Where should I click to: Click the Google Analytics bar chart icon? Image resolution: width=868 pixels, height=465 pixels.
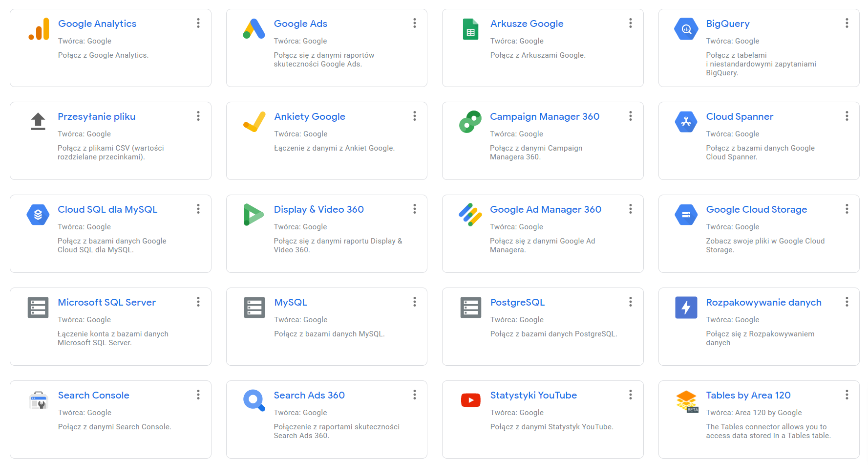[x=39, y=29]
